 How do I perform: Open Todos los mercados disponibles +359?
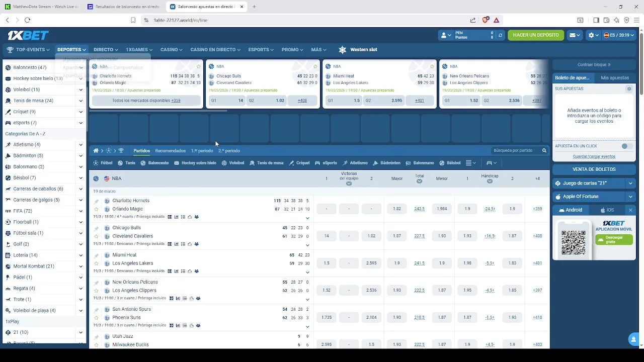point(146,101)
